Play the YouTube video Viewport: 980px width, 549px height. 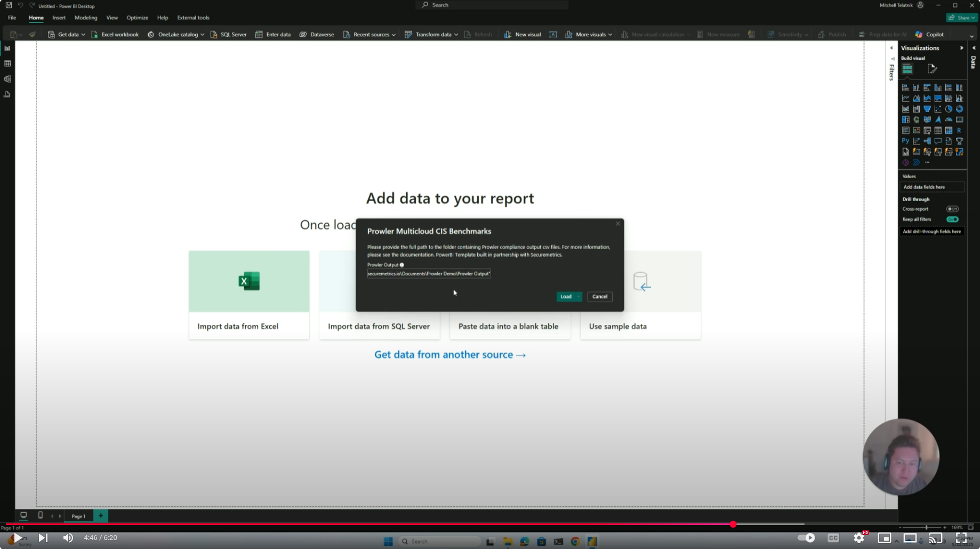click(x=18, y=538)
